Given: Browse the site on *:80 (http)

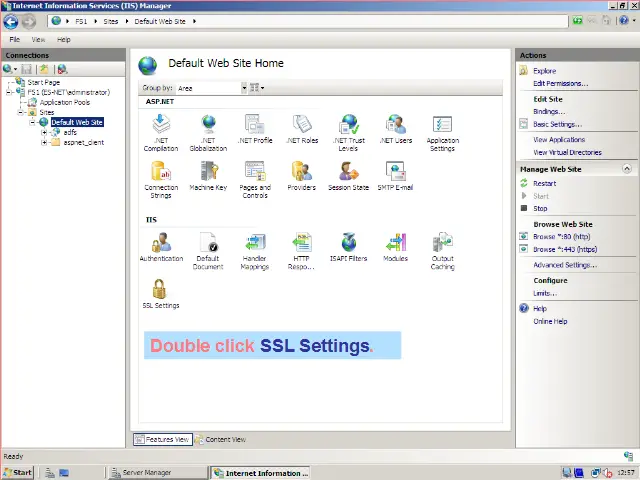Looking at the screenshot, I should pyautogui.click(x=562, y=237).
